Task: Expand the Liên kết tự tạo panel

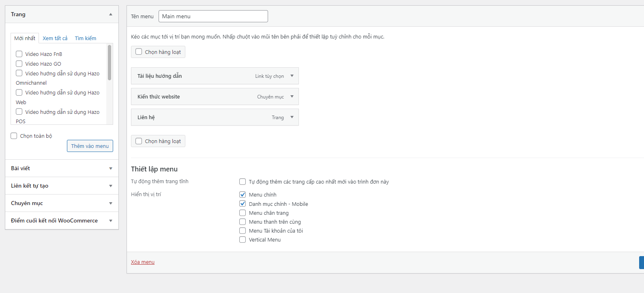Action: 111,186
